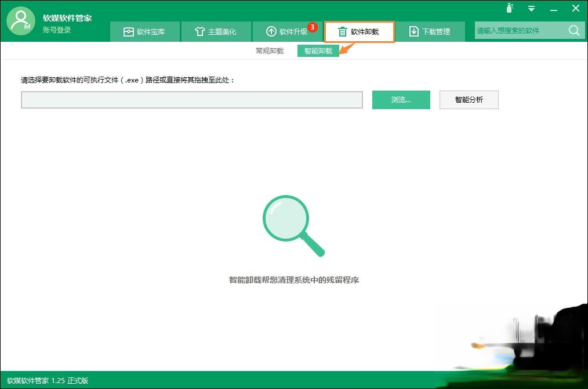Select the 软件宝库 box icon

[x=130, y=31]
